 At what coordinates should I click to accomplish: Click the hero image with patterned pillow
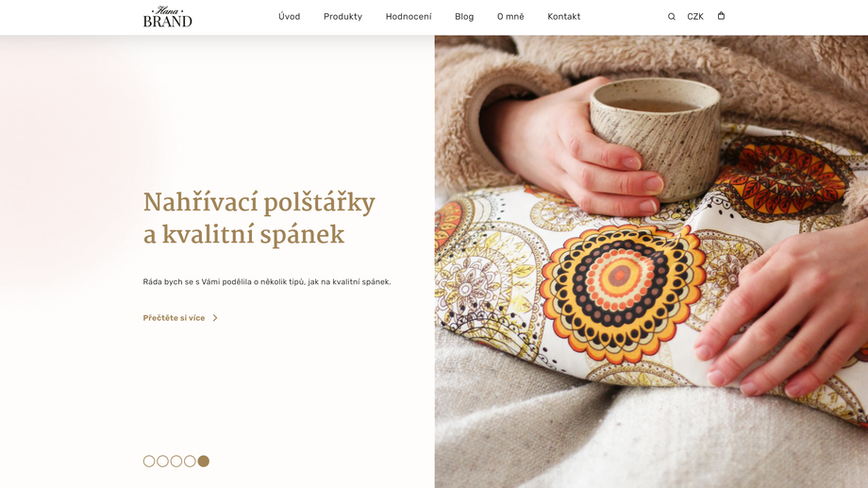pyautogui.click(x=651, y=261)
